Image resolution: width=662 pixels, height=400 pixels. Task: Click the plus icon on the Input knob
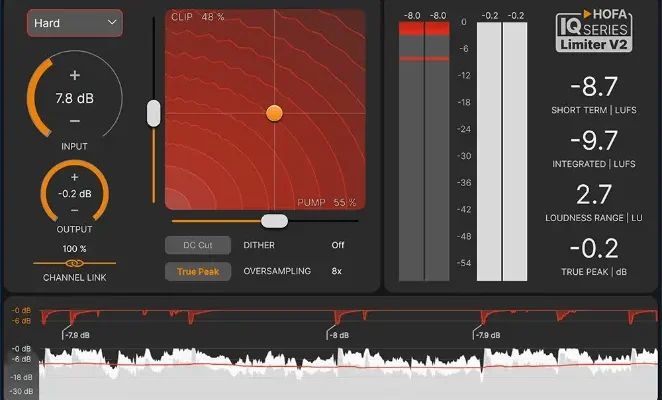(75, 75)
